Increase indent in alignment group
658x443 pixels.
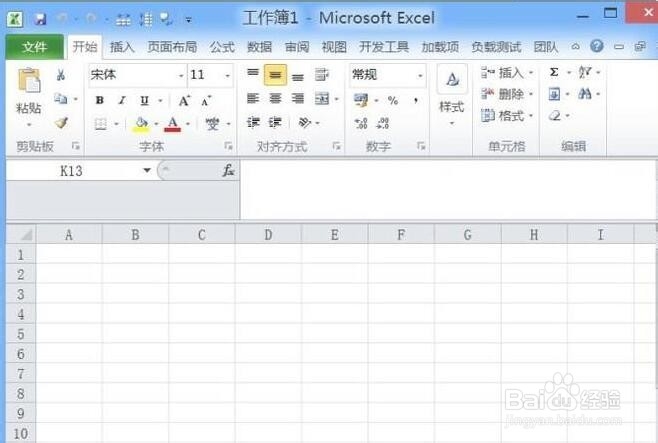[x=275, y=122]
